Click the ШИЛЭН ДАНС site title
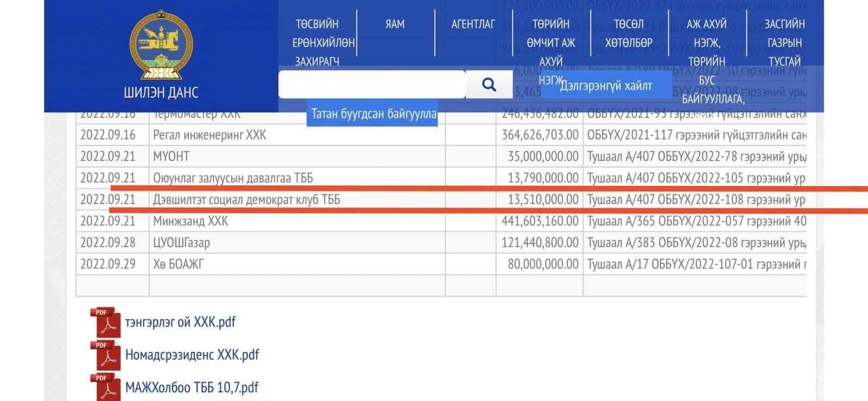The width and height of the screenshot is (868, 401). click(x=161, y=92)
